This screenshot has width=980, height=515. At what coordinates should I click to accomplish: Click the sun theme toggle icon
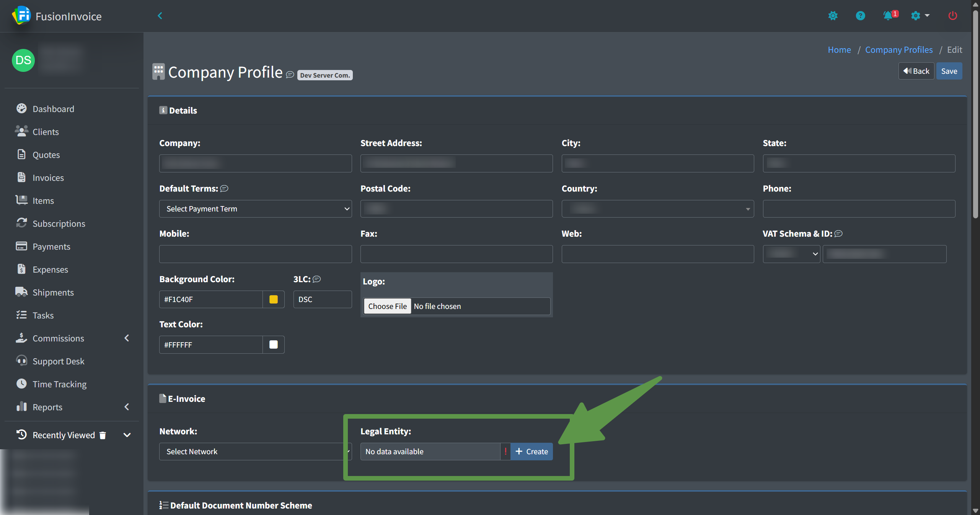click(x=833, y=16)
